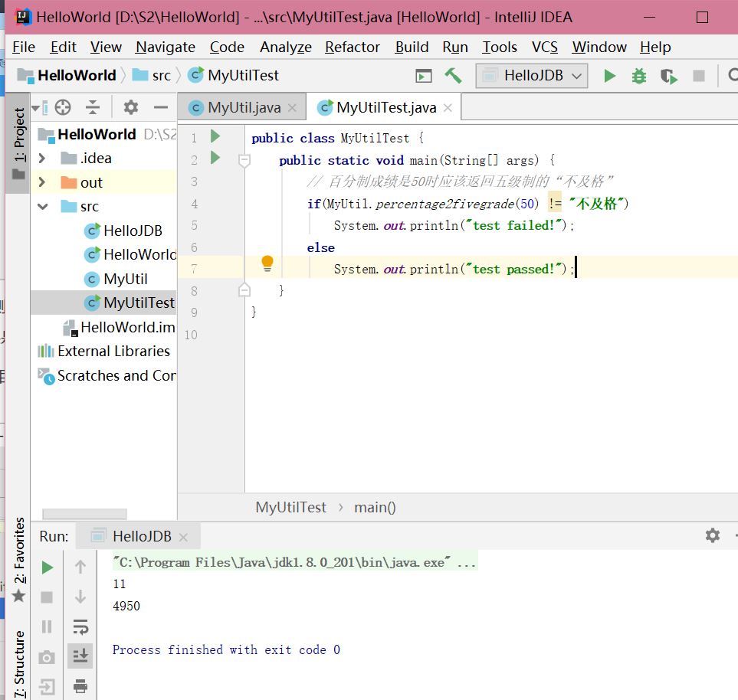Click src in the navigation breadcrumb
Screen dimensions: 738x700
point(152,75)
